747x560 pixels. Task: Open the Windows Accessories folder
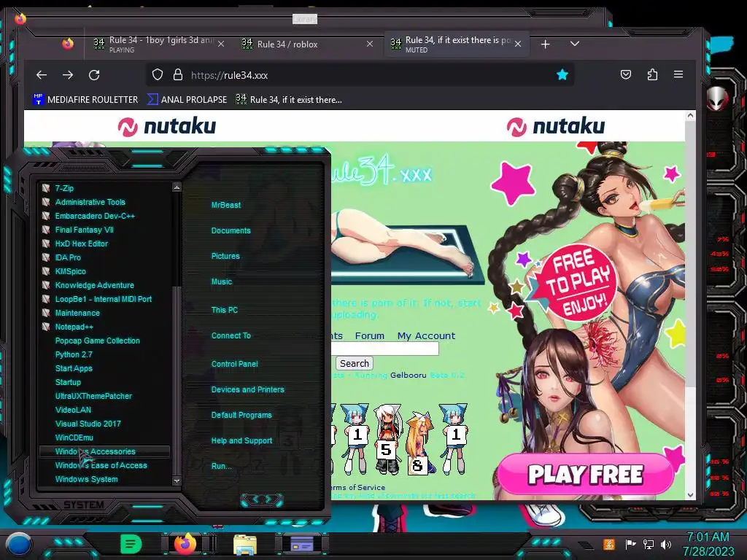coord(104,451)
